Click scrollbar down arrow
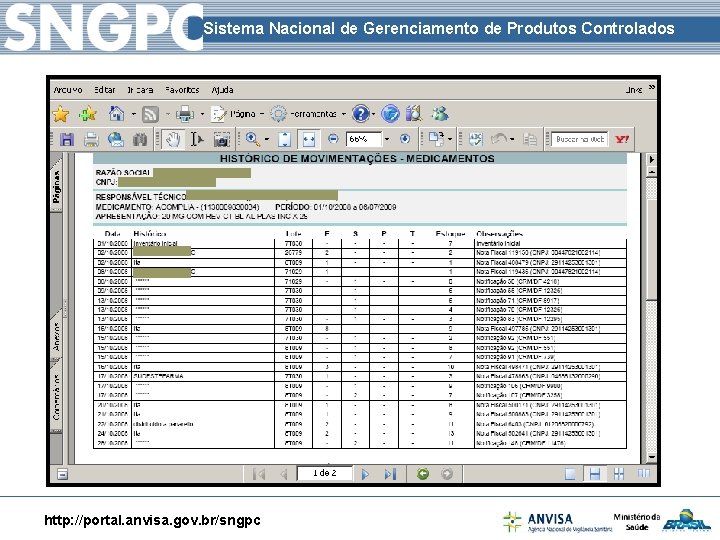720x540 pixels. pyautogui.click(x=651, y=457)
